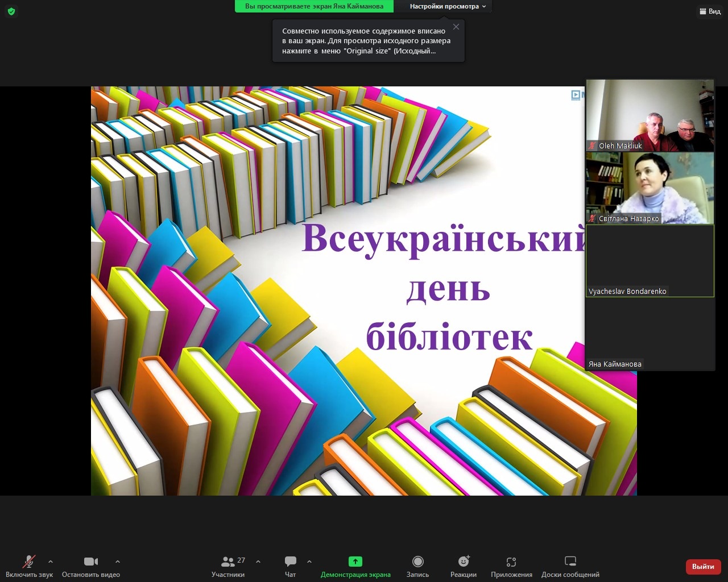Click the Яна Кайманова name label
The height and width of the screenshot is (582, 728).
tap(615, 364)
